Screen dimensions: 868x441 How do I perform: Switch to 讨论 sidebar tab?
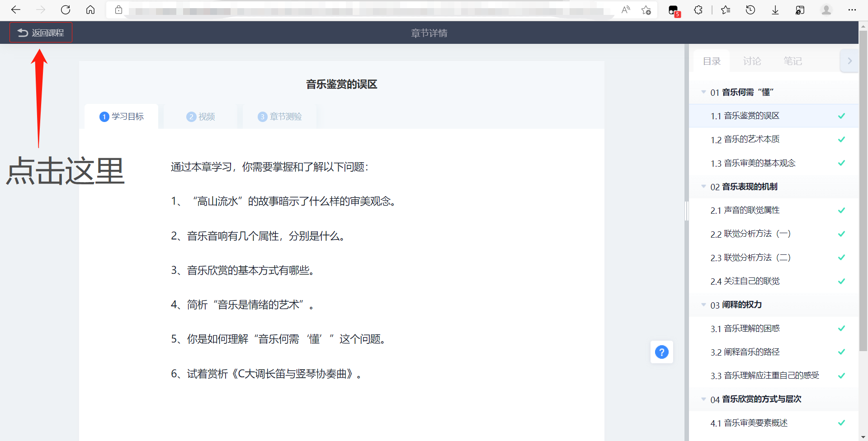pyautogui.click(x=752, y=61)
